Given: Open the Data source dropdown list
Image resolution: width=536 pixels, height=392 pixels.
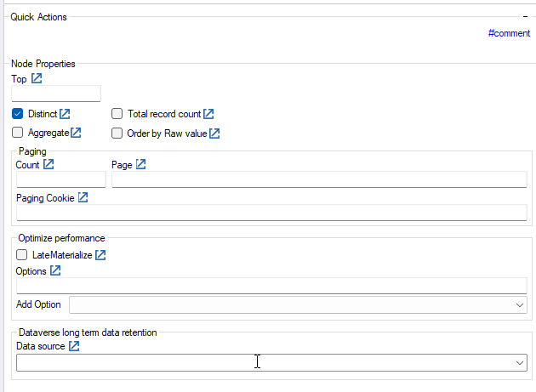Looking at the screenshot, I should tap(520, 362).
